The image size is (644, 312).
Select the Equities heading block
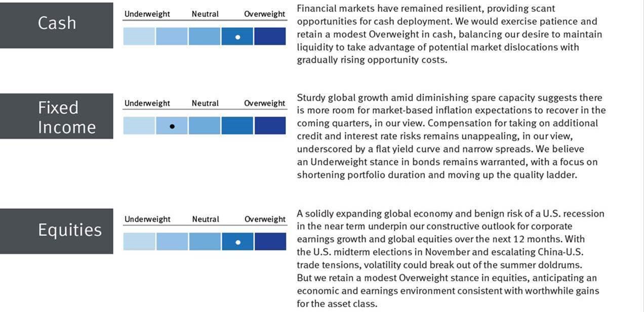coord(57,231)
